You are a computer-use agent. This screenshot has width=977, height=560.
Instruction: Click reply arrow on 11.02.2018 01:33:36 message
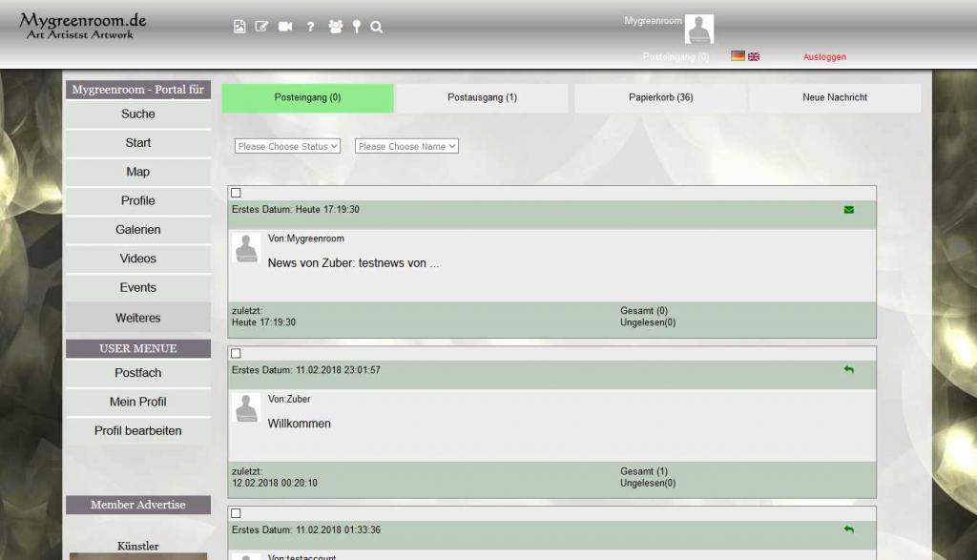(848, 529)
